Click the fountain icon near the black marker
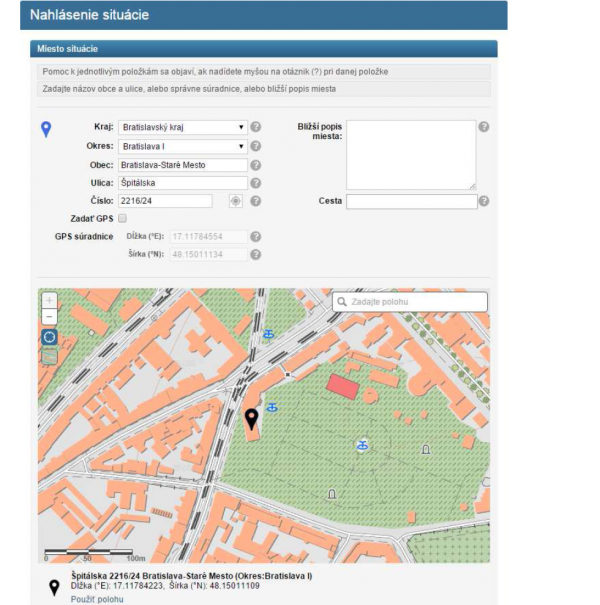Viewport: 600px width, 605px height. click(x=272, y=407)
